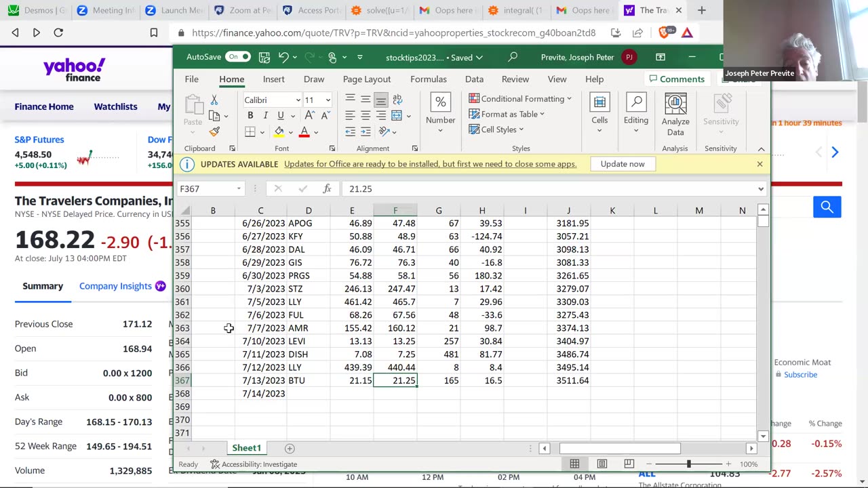Toggle Bold formatting
The width and height of the screenshot is (868, 488).
click(x=250, y=116)
